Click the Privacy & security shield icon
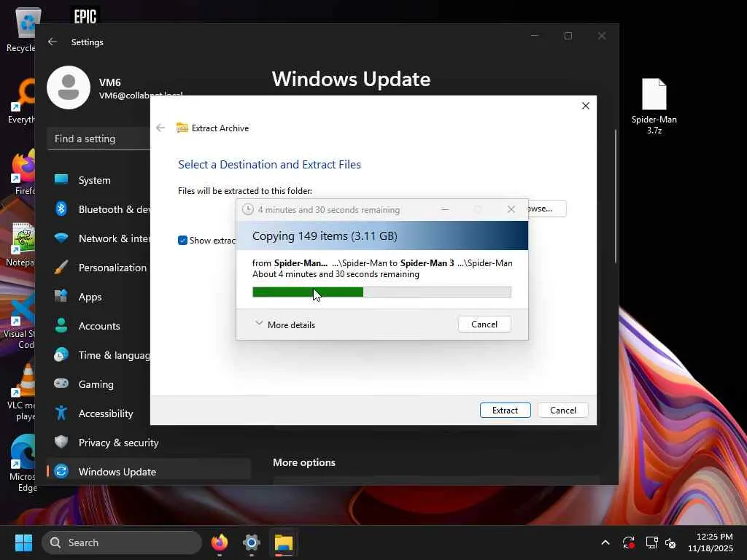 (61, 442)
